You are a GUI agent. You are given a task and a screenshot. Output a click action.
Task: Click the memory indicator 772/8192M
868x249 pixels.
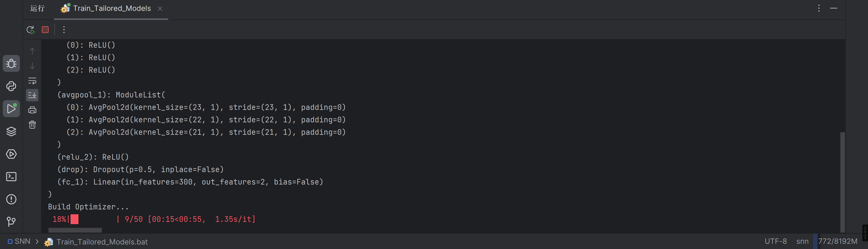tap(837, 241)
